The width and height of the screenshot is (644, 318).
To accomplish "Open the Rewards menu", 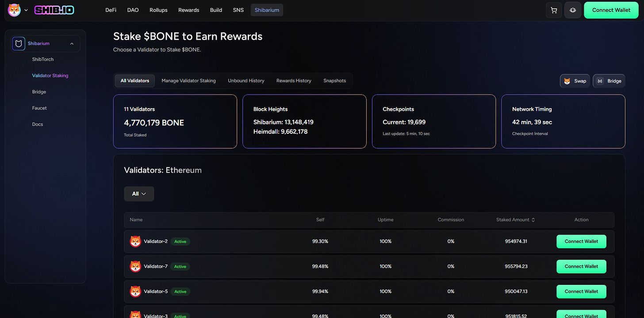I will point(189,10).
